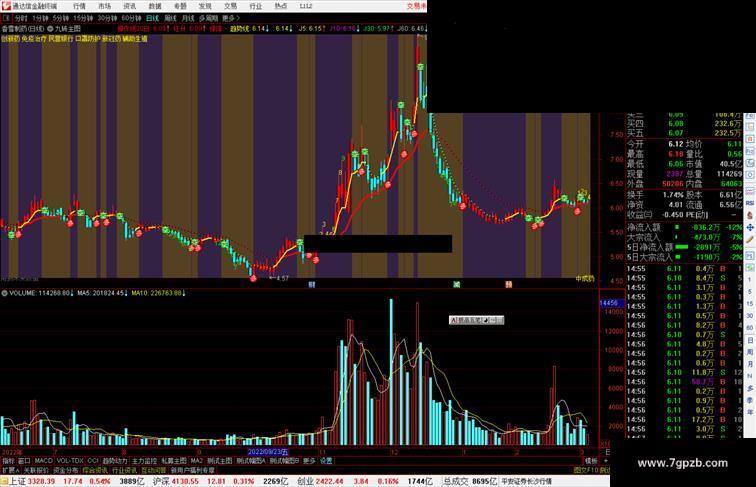This screenshot has height=487, width=756.
Task: Open the 模板 dropdown at bottom right
Action: 591,461
